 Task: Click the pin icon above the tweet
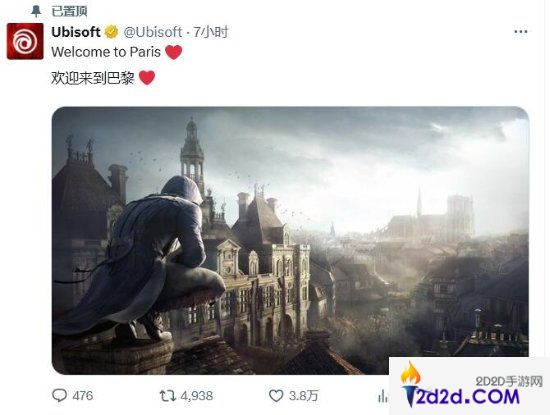pyautogui.click(x=36, y=11)
